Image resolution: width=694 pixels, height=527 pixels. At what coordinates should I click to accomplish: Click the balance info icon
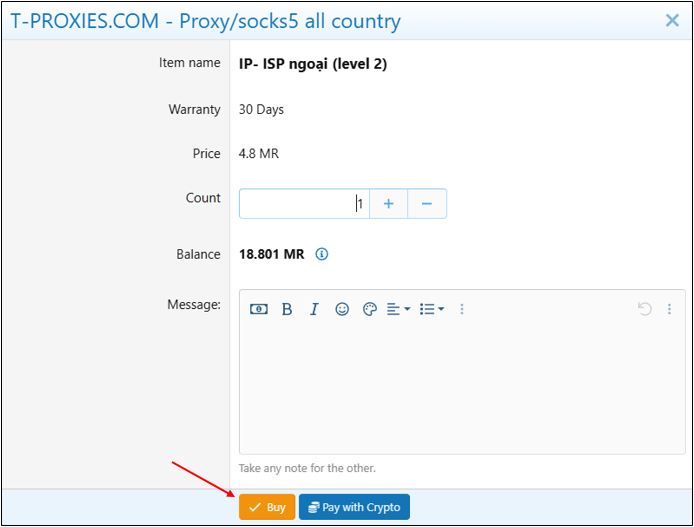(x=322, y=254)
